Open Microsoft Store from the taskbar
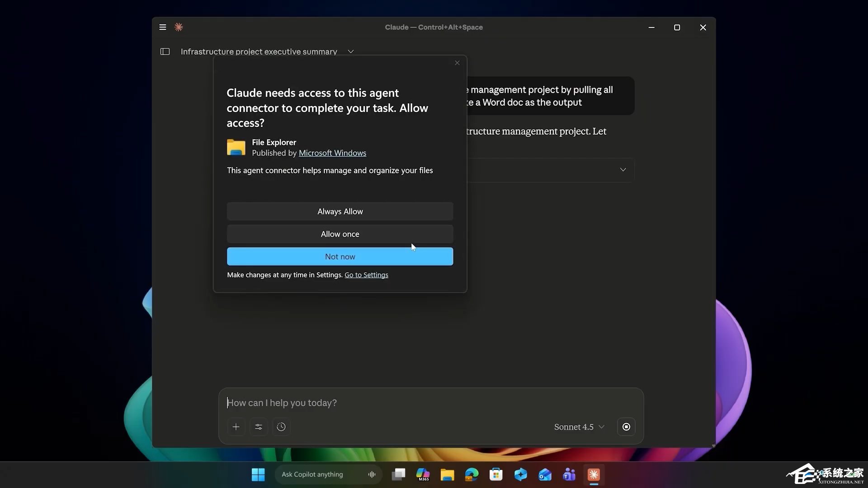The height and width of the screenshot is (488, 868). pos(496,474)
